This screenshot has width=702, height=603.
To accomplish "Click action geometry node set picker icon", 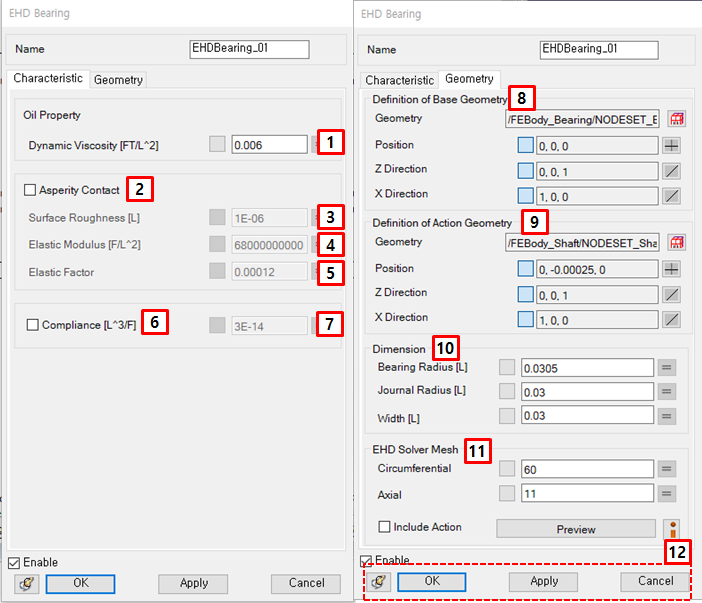I will pyautogui.click(x=676, y=243).
